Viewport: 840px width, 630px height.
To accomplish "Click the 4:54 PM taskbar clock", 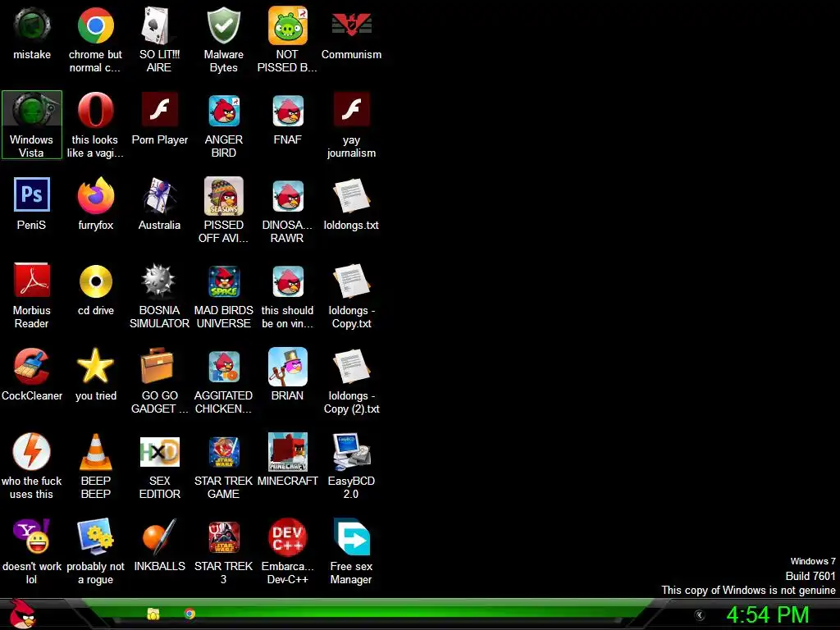I will coord(768,615).
